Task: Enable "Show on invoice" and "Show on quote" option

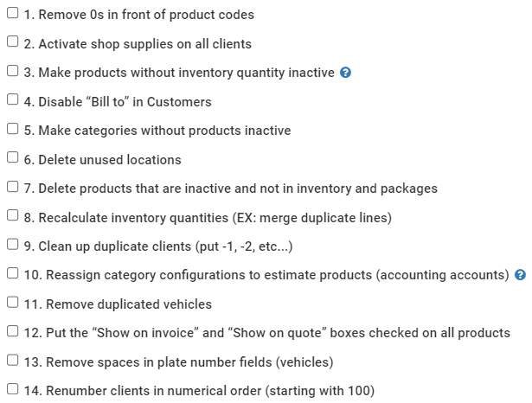Action: [x=13, y=331]
